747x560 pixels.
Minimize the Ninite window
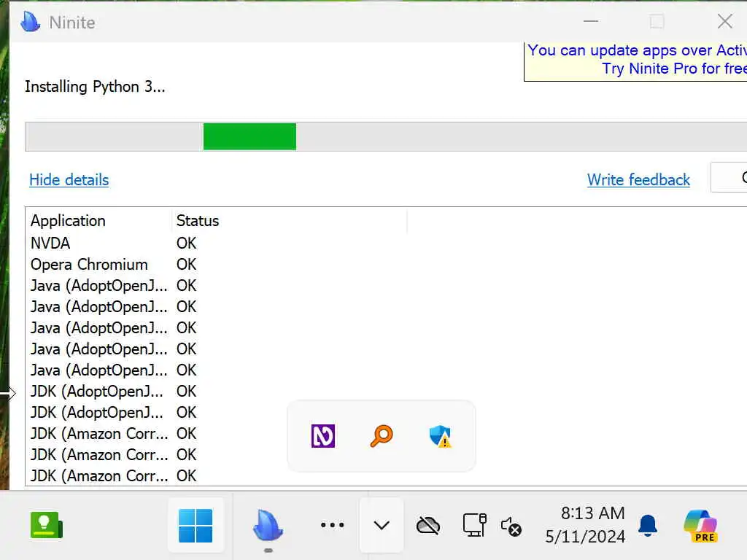pyautogui.click(x=591, y=21)
